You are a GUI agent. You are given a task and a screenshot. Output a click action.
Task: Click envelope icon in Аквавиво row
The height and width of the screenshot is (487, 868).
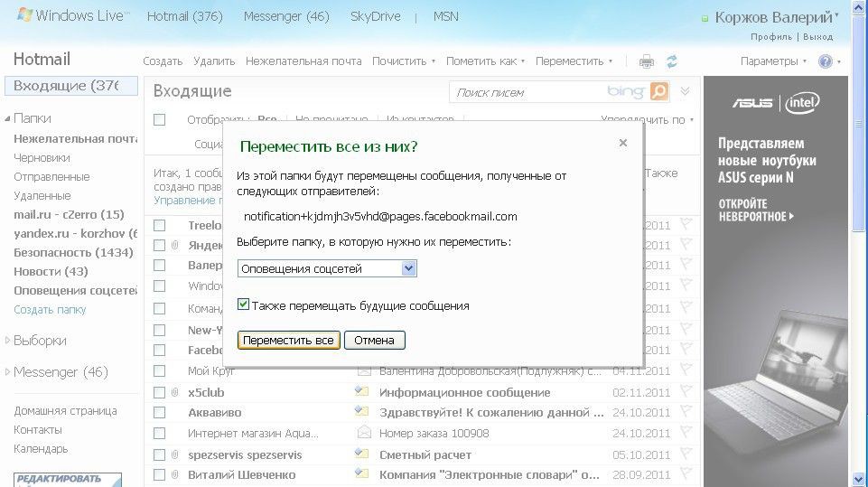(361, 412)
